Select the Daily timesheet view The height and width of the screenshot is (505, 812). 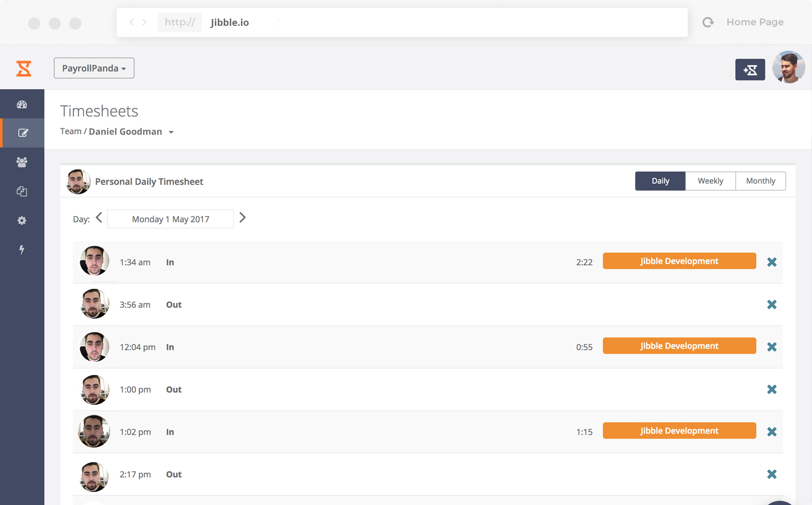coord(660,181)
